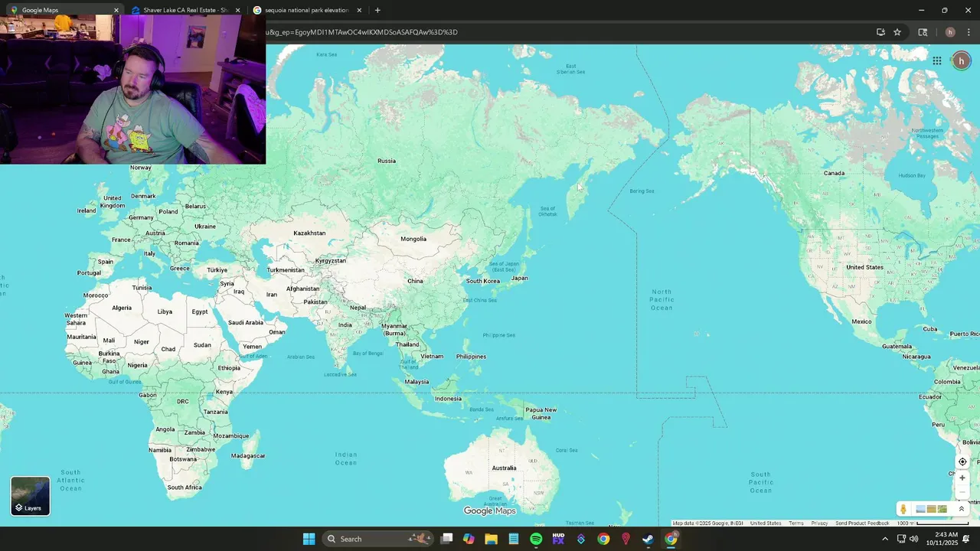The image size is (980, 551).
Task: Click the Papua New Guinea label
Action: (x=541, y=413)
